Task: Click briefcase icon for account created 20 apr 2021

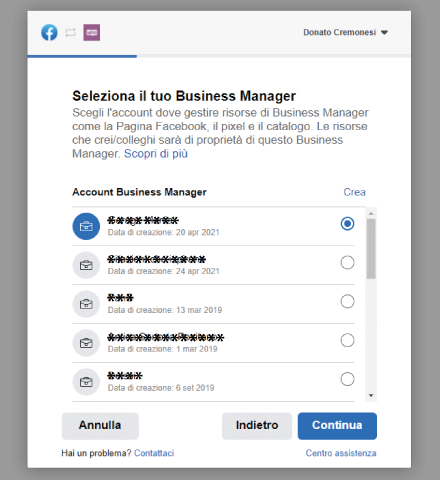Action: (x=86, y=226)
